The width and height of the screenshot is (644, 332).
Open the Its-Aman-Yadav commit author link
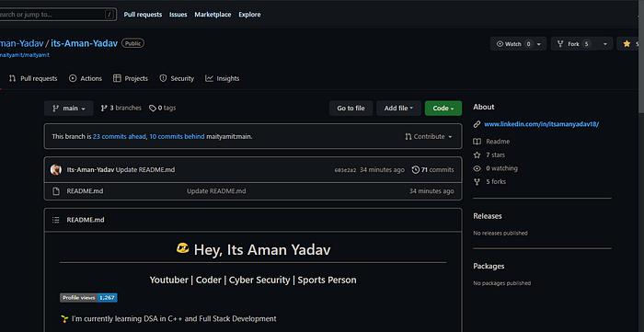(90, 169)
